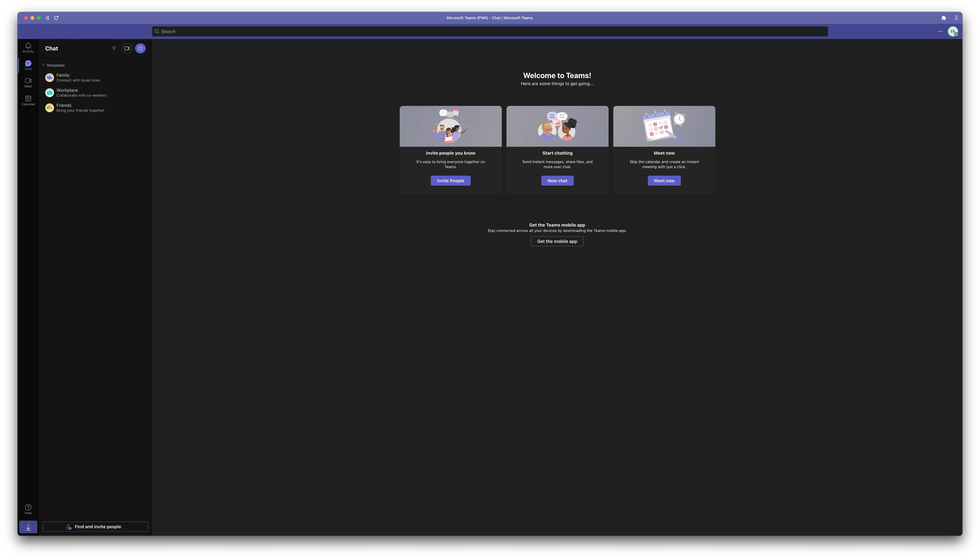Viewport: 980px width, 559px height.
Task: Open the chat filter icon
Action: pos(114,48)
